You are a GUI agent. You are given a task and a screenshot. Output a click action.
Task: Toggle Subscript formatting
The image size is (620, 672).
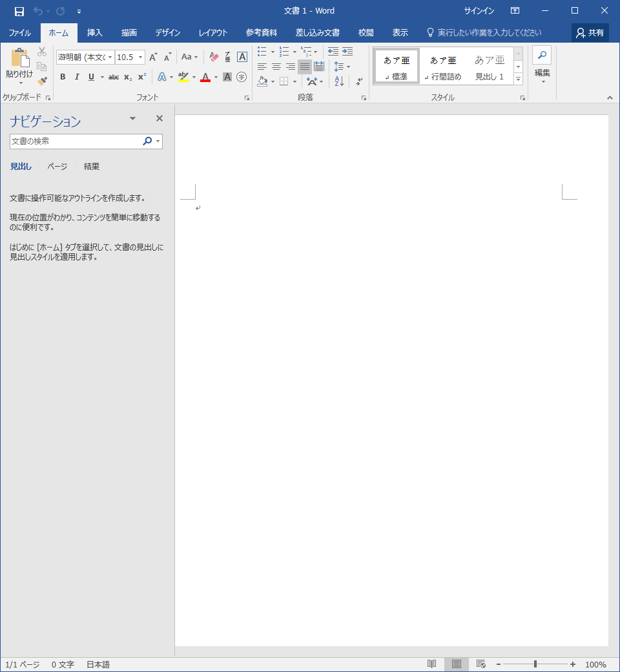click(128, 78)
